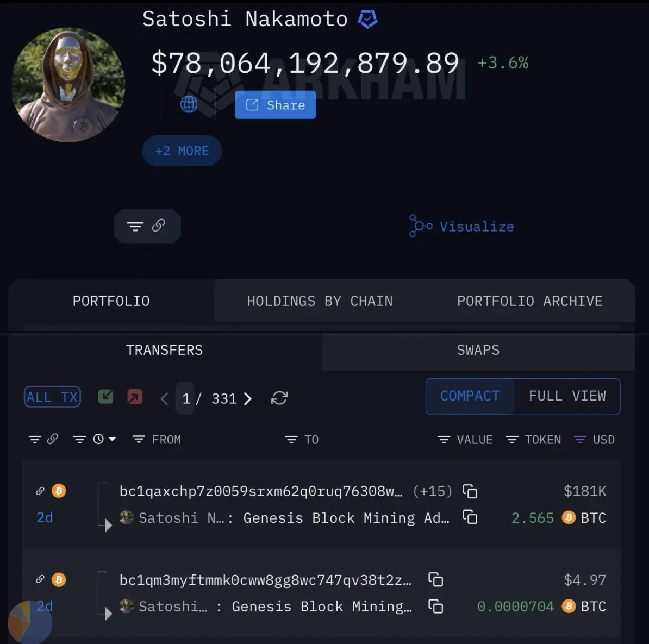Open transaction link of the 2.565 BTC transfer
Screen dimensions: 649x644
click(40, 491)
